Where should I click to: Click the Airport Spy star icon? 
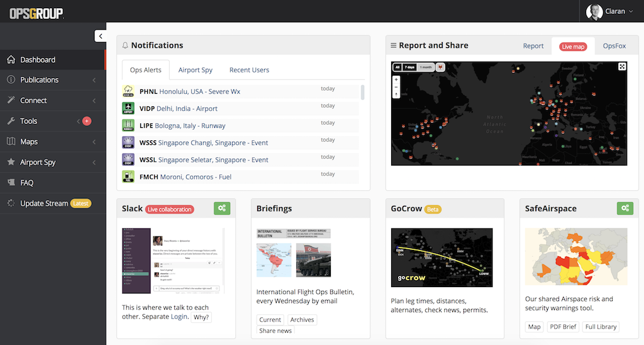tap(11, 162)
